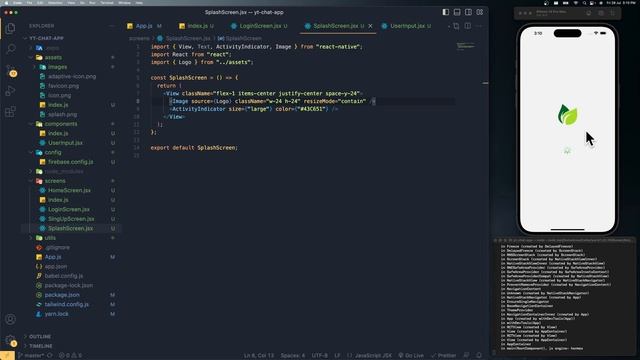Switch to the UserInput.jsx tab
The height and width of the screenshot is (360, 640).
point(407,26)
